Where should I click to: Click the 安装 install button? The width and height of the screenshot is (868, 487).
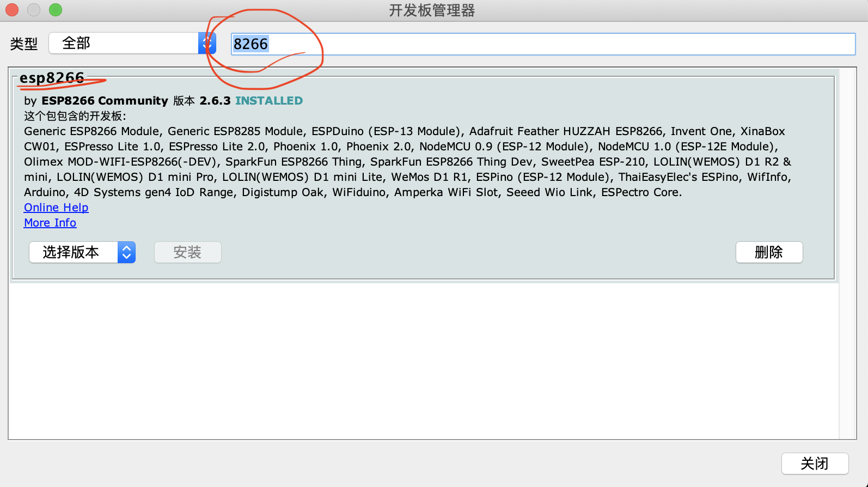(188, 252)
